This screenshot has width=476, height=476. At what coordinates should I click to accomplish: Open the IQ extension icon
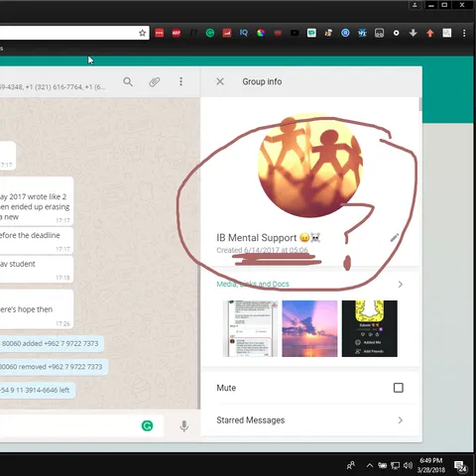click(x=244, y=33)
